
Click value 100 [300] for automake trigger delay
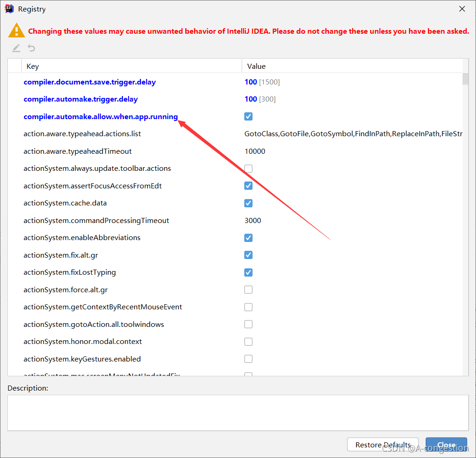pyautogui.click(x=260, y=99)
